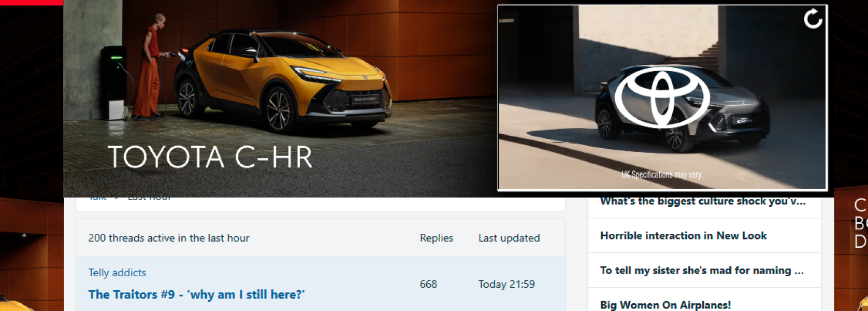Open 'The Traitors #9' thread
This screenshot has width=868, height=311.
pyautogui.click(x=196, y=294)
